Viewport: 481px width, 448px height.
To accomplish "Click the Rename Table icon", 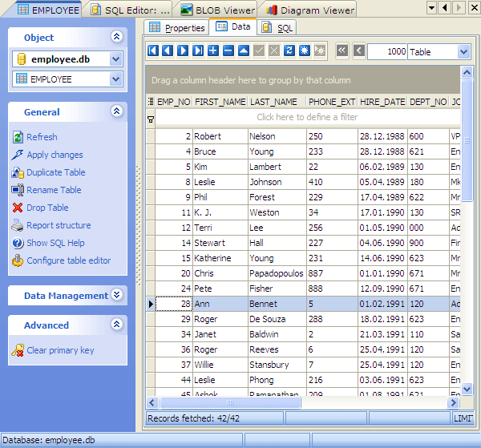I will (x=18, y=190).
